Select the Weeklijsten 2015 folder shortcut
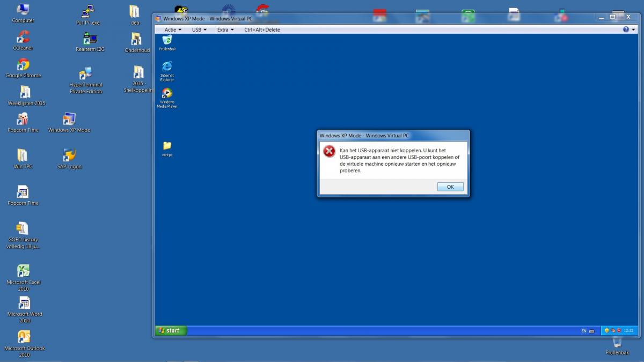 [x=26, y=96]
